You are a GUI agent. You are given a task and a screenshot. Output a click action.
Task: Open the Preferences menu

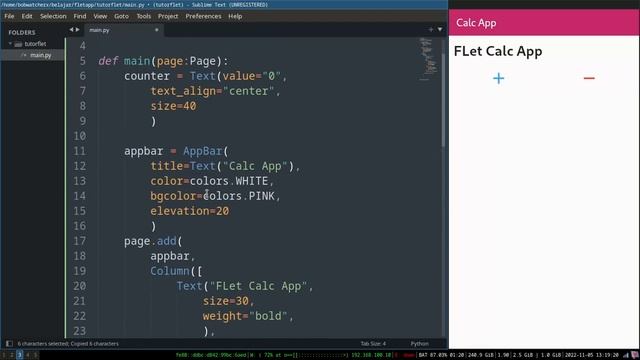[x=203, y=16]
